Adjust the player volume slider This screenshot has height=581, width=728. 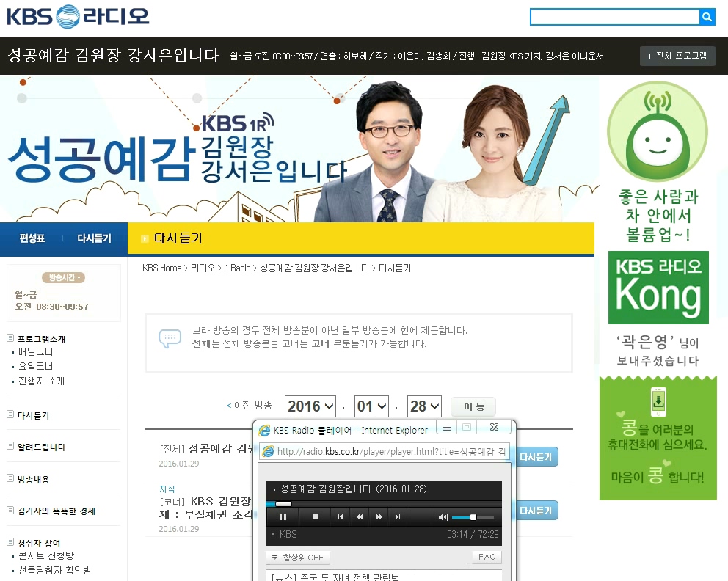click(473, 517)
